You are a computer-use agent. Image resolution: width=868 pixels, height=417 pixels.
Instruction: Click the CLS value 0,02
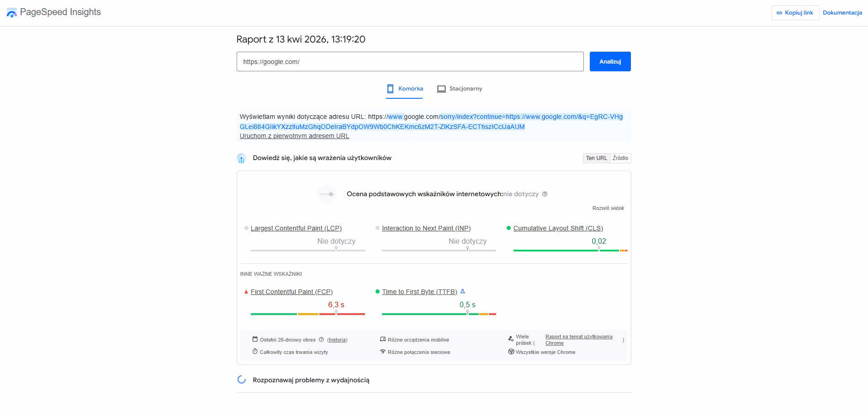(599, 241)
